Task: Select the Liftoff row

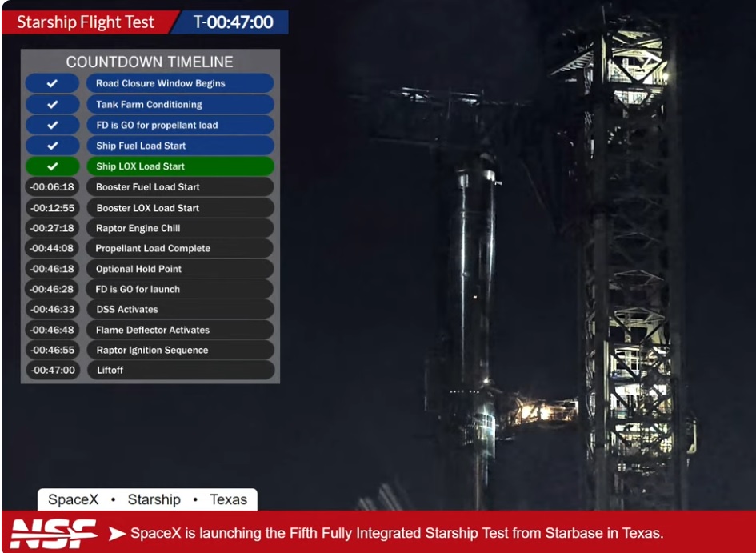Action: pos(180,371)
